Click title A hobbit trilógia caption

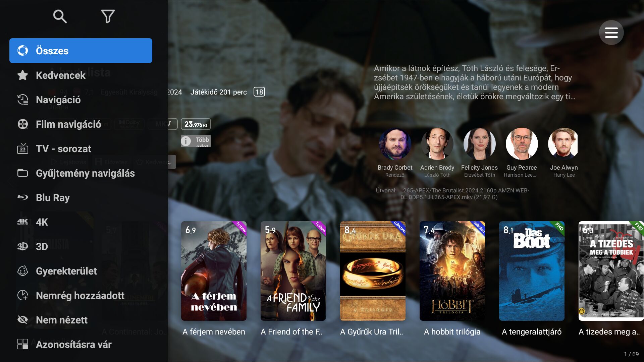point(452,332)
